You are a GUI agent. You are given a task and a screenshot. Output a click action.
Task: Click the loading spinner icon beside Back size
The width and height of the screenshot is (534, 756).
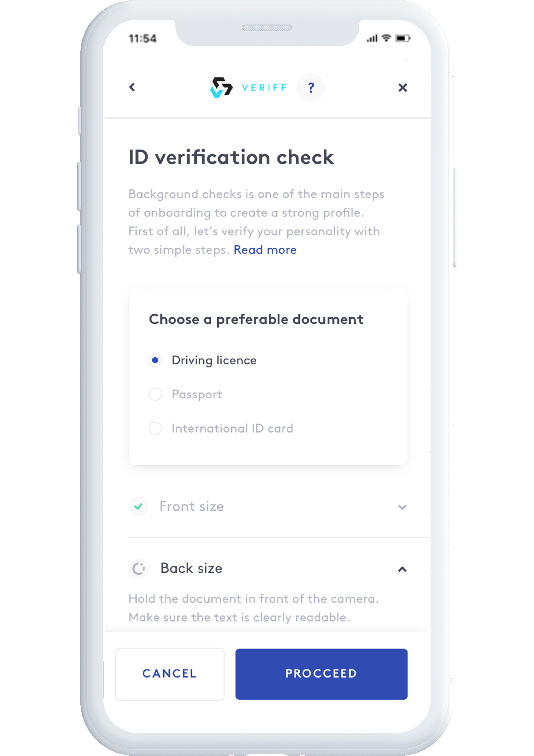pyautogui.click(x=138, y=568)
